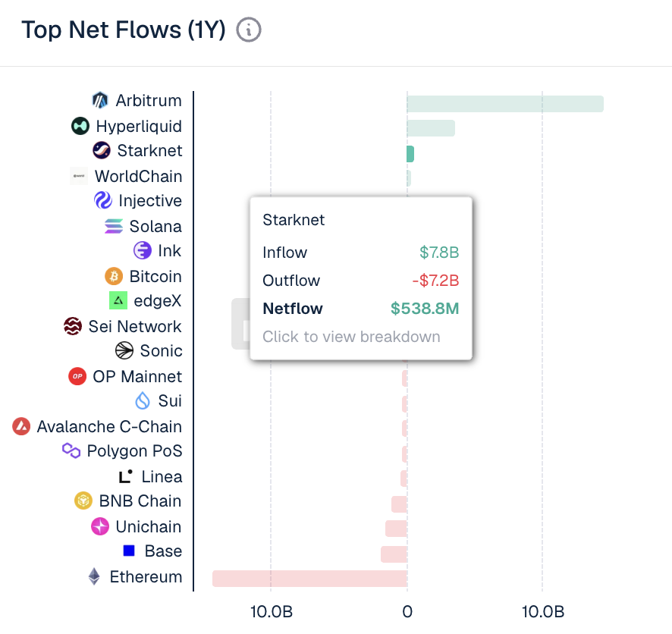Click the Ink label text
672x634 pixels.
pos(170,251)
